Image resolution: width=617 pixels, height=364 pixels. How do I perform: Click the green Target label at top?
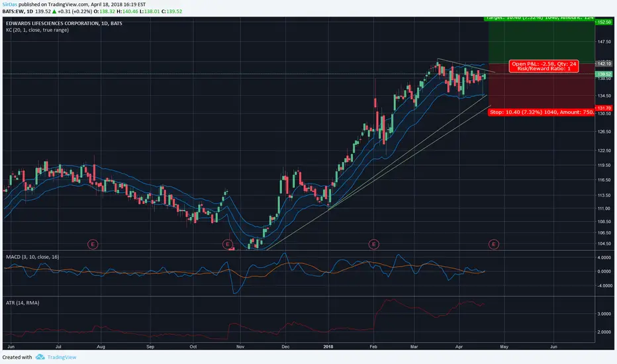click(x=539, y=18)
